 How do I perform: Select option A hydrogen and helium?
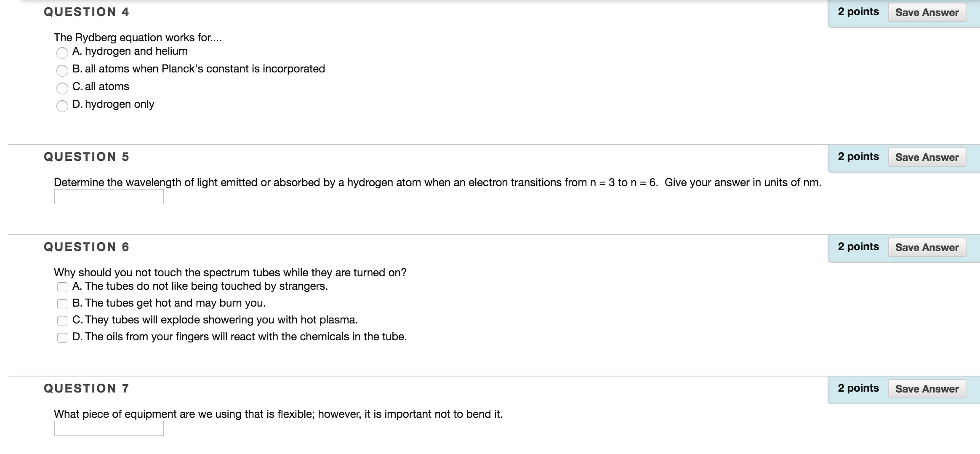pyautogui.click(x=62, y=53)
